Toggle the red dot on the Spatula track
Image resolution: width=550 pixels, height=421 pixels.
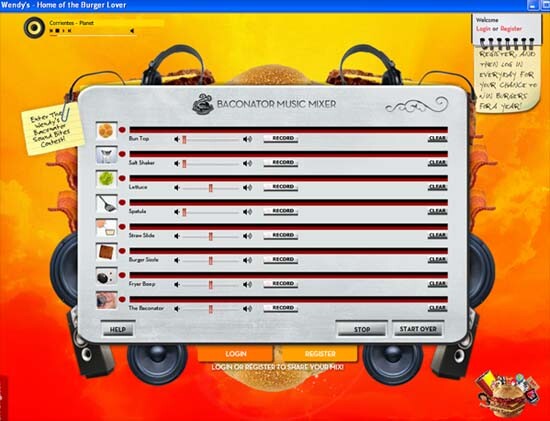(x=122, y=202)
